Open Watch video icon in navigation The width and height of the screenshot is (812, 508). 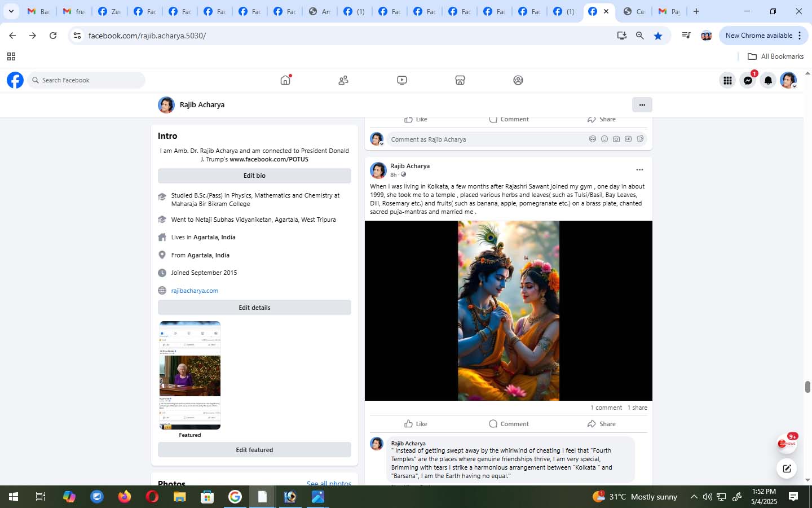click(x=402, y=80)
